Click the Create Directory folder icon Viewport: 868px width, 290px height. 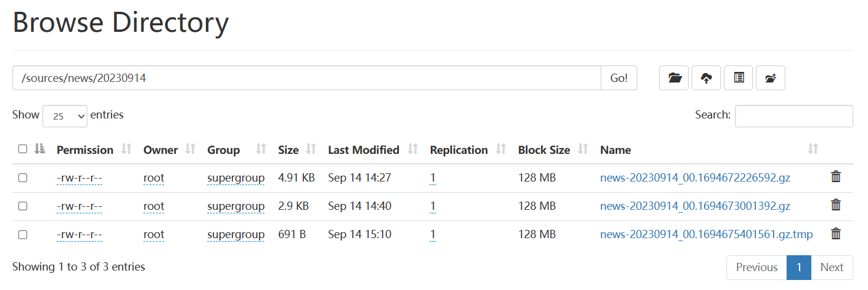point(674,78)
